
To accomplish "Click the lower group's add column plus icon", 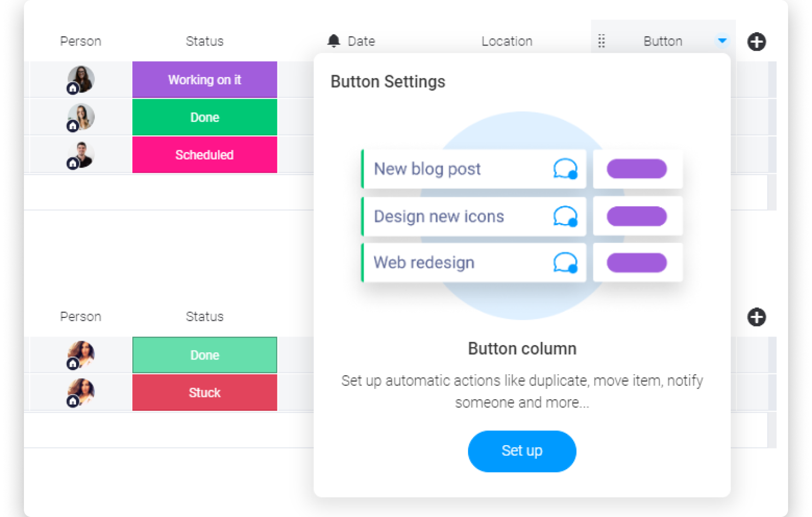I will tap(756, 317).
